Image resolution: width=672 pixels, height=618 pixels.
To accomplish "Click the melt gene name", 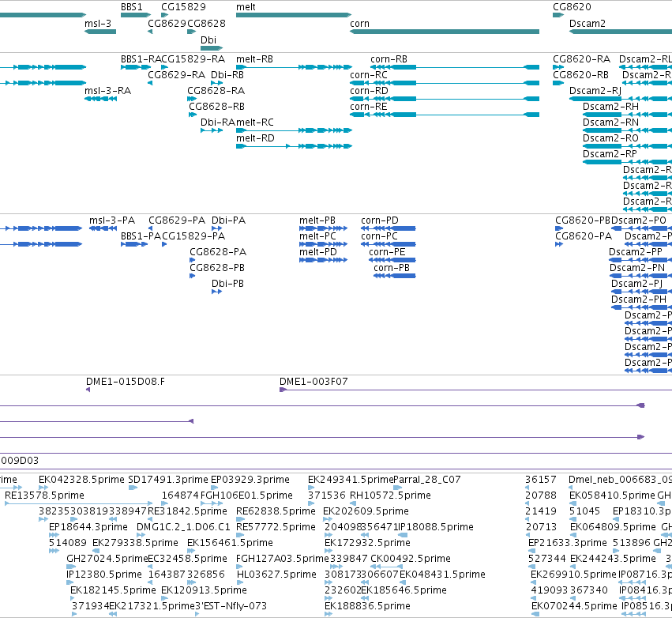I will [x=246, y=7].
